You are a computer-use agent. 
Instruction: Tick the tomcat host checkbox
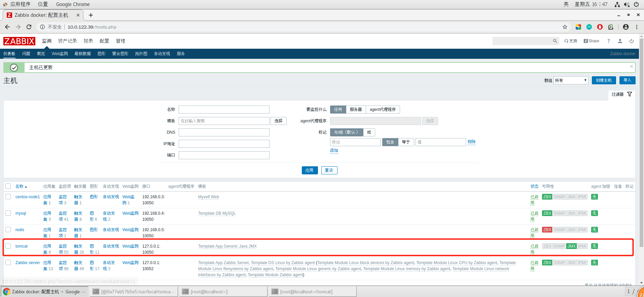coord(8,246)
